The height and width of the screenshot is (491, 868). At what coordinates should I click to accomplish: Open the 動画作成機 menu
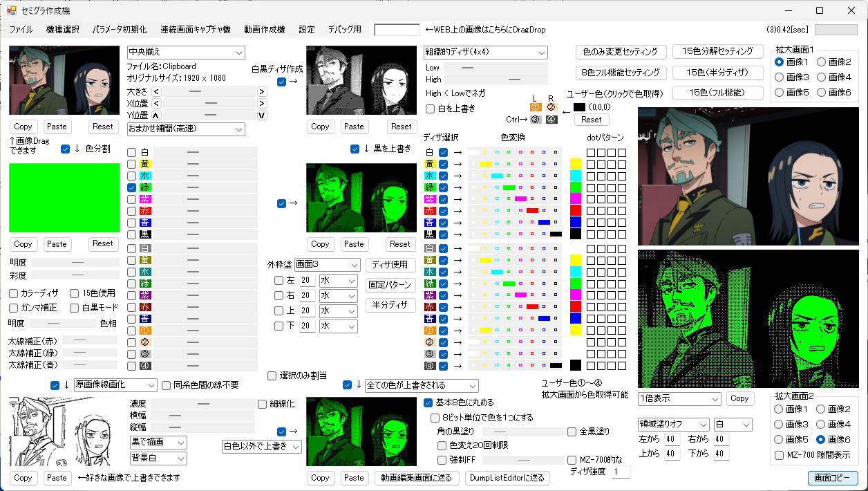265,30
